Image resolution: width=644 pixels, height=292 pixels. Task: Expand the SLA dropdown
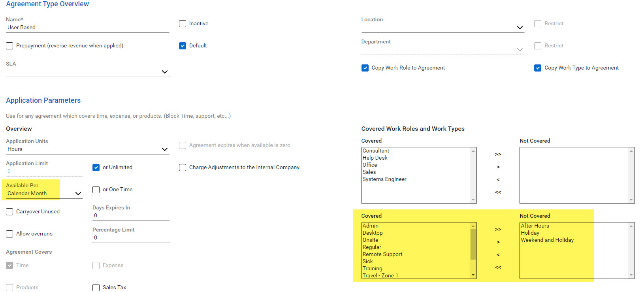(x=88, y=72)
